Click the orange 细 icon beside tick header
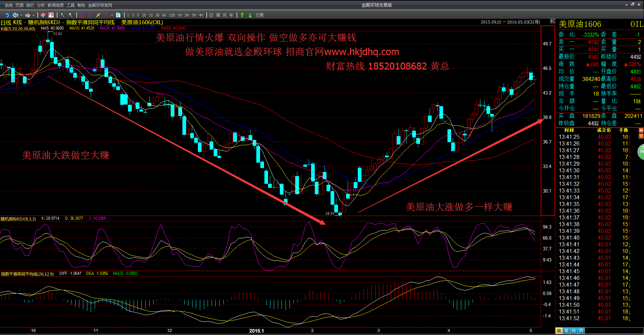 tap(641, 130)
